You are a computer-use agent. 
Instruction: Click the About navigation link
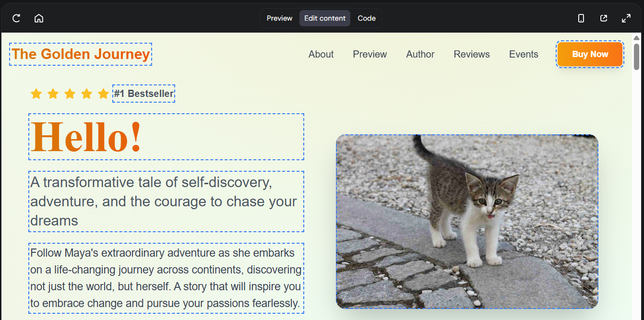[x=321, y=54]
